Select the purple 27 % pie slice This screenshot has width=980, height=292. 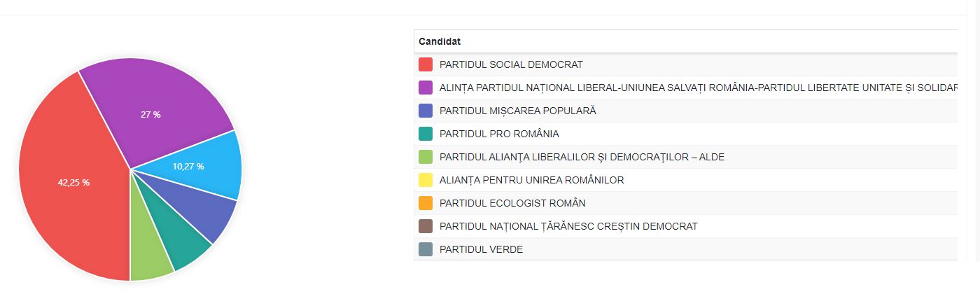(x=150, y=114)
